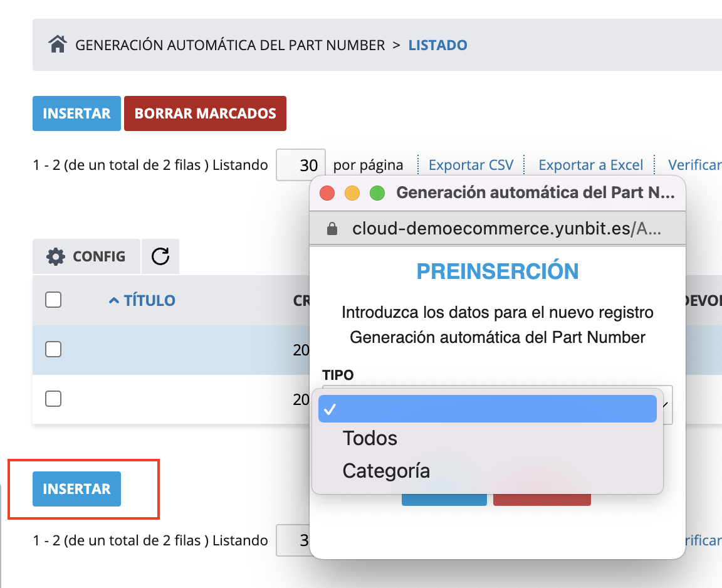Image resolution: width=722 pixels, height=588 pixels.
Task: Pick the blank checked option in TIPO list
Action: [x=487, y=409]
